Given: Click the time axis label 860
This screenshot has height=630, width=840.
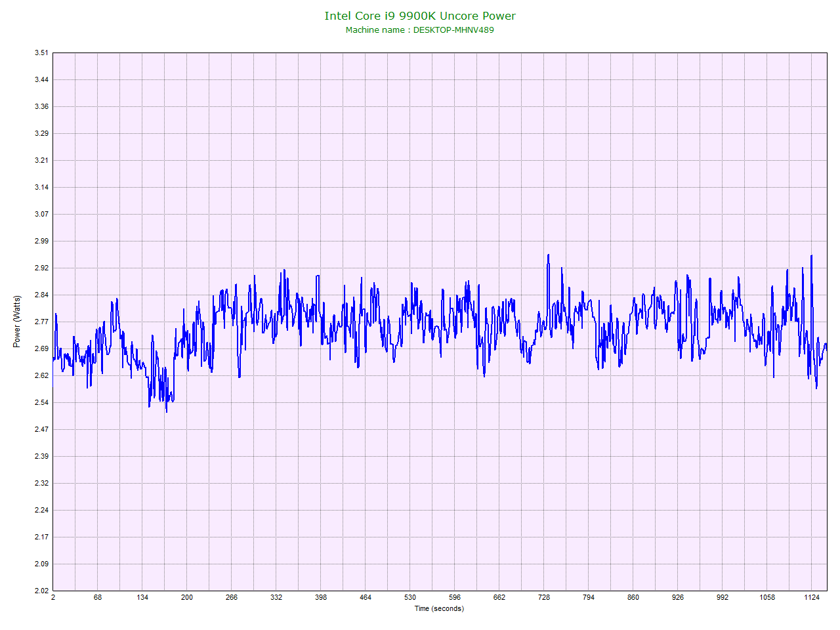Looking at the screenshot, I should click(x=633, y=598).
